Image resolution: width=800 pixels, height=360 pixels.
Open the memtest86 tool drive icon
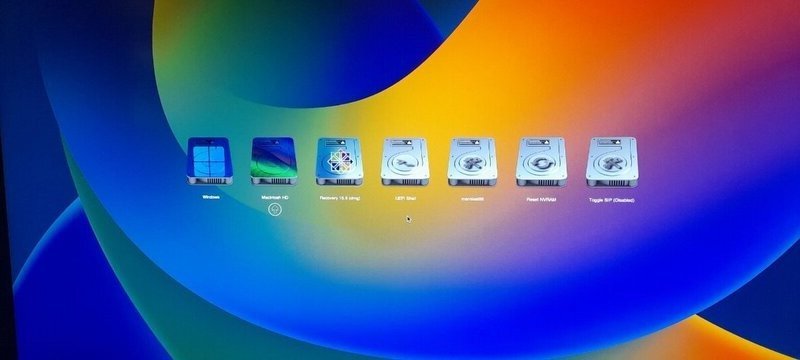point(472,161)
